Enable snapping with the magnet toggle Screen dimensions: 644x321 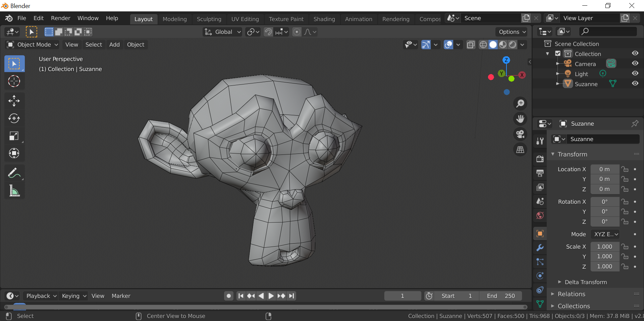[268, 31]
